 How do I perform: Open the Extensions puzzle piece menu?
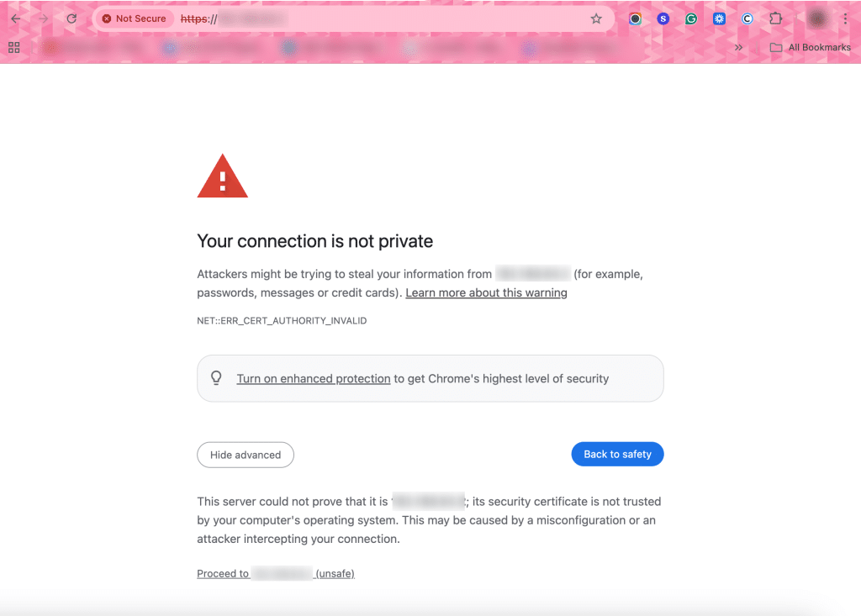(775, 18)
